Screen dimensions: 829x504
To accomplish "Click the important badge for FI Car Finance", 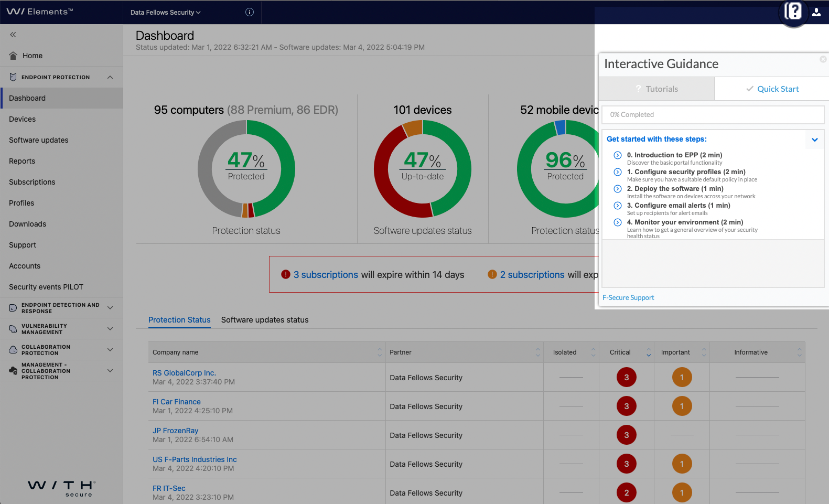I will click(682, 406).
